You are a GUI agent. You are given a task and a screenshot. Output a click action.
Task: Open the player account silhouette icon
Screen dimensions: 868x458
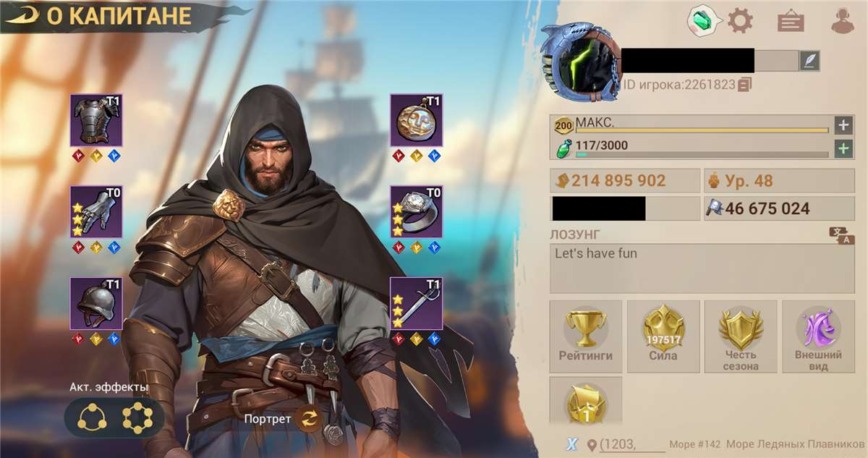click(x=843, y=21)
